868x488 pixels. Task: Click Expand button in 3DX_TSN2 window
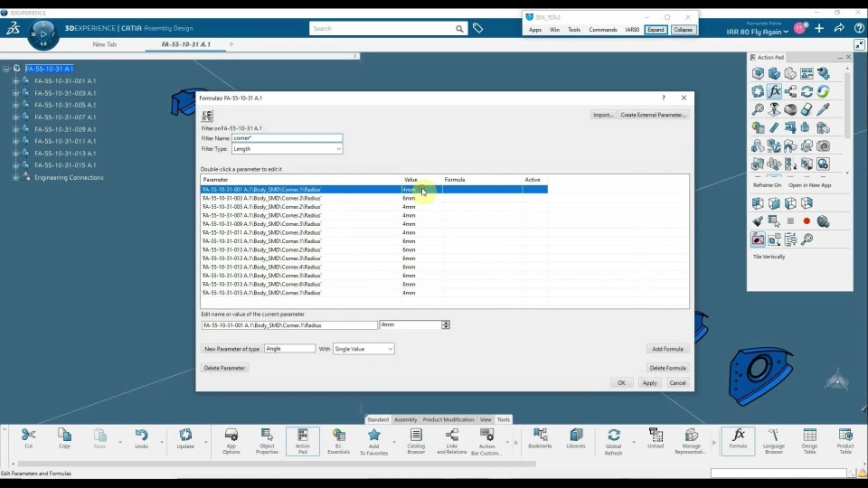click(656, 30)
